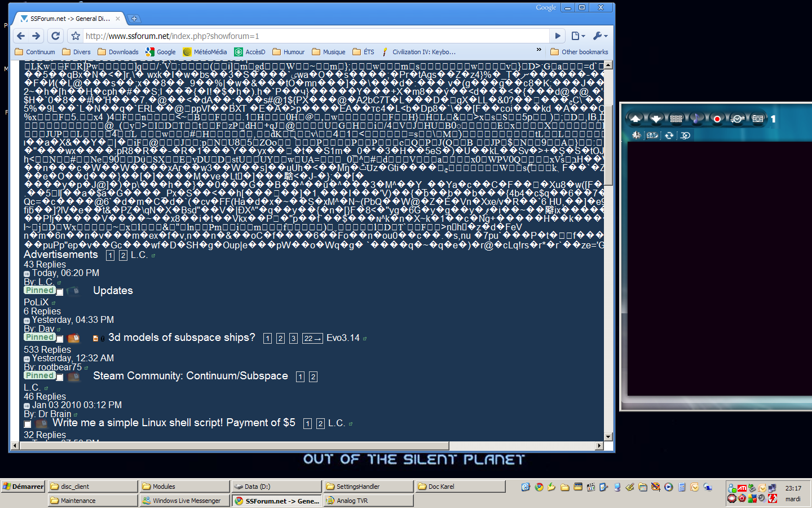Image resolution: width=812 pixels, height=508 pixels.
Task: Go to page 2 of Steam Community thread
Action: [x=313, y=377]
